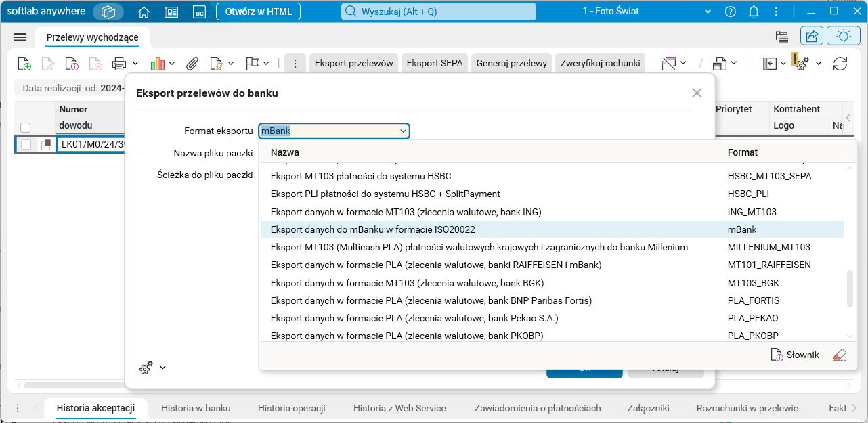868x423 pixels.
Task: Switch to the Historia w banku tab
Action: tap(196, 408)
